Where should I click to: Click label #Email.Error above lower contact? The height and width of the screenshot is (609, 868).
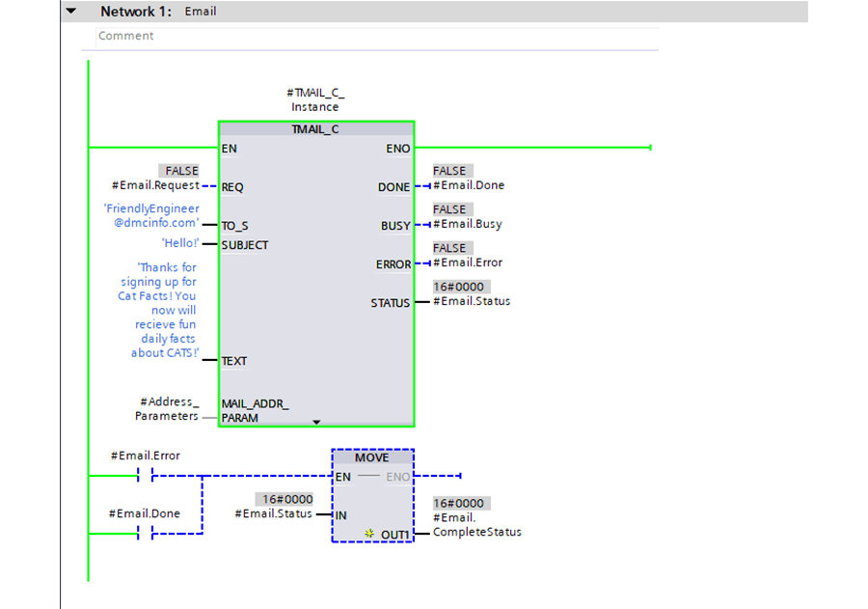[146, 456]
